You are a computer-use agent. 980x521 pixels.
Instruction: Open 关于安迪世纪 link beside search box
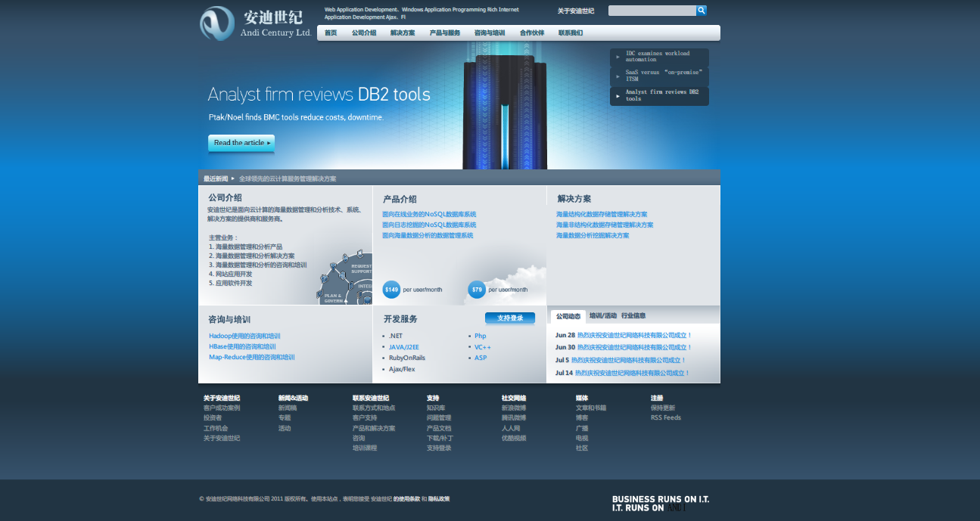coord(576,11)
